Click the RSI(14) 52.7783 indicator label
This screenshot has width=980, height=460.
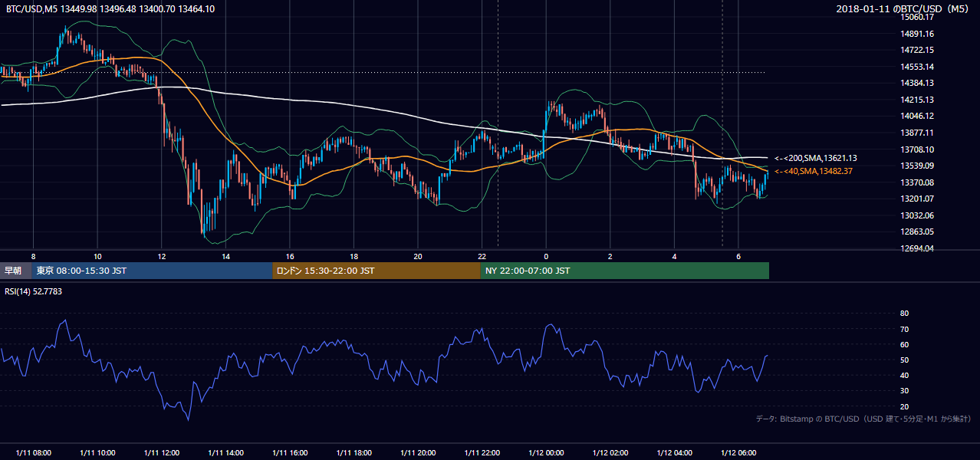(x=34, y=291)
